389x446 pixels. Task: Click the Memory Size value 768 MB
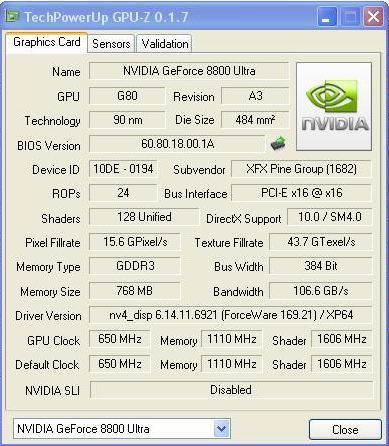[x=135, y=291]
